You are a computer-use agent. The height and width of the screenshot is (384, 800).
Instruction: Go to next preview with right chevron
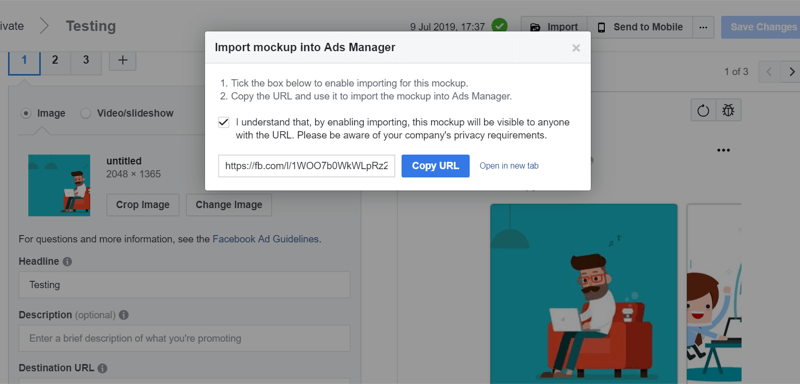[791, 72]
